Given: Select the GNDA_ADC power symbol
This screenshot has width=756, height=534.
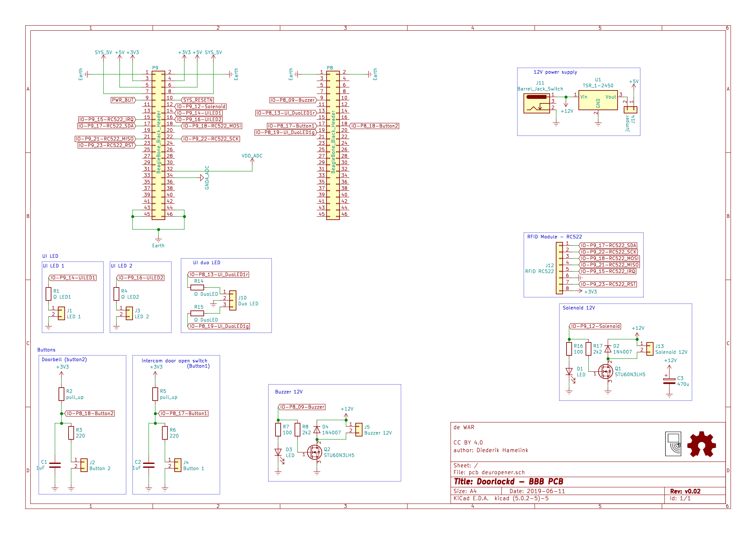Looking at the screenshot, I should (202, 178).
